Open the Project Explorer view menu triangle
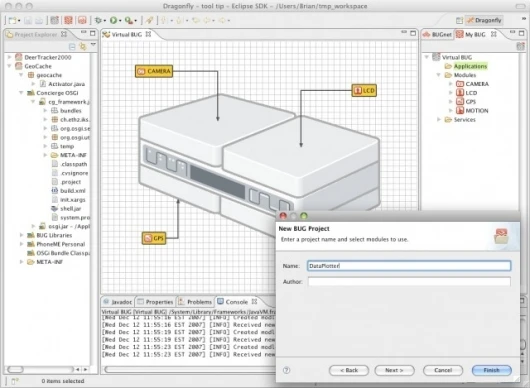Image resolution: width=530 pixels, height=388 pixels. (93, 45)
